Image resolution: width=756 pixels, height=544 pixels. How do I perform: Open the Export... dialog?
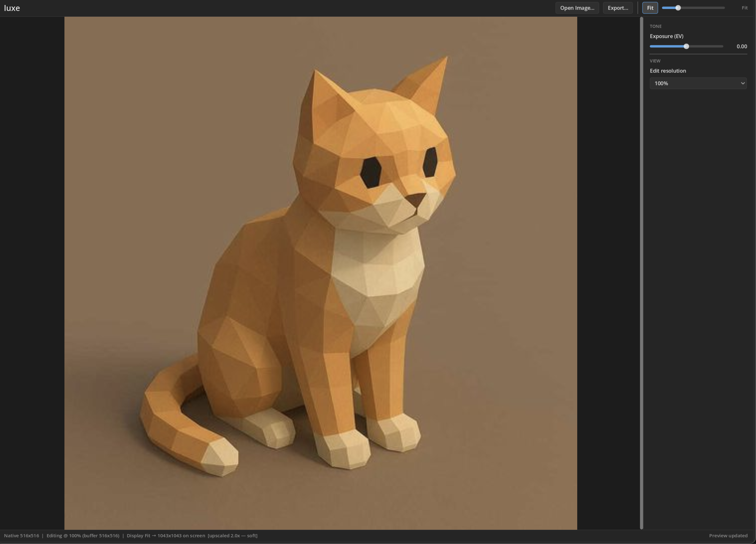point(618,8)
